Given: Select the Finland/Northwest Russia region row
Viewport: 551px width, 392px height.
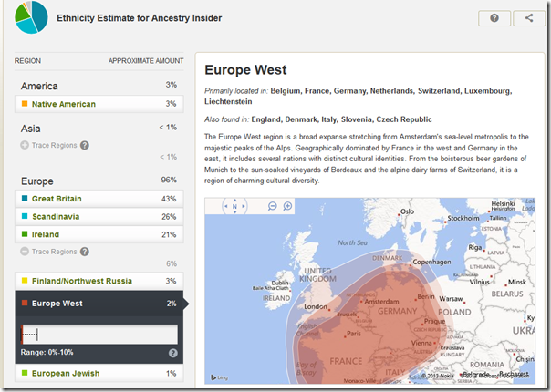Looking at the screenshot, I should [x=99, y=281].
